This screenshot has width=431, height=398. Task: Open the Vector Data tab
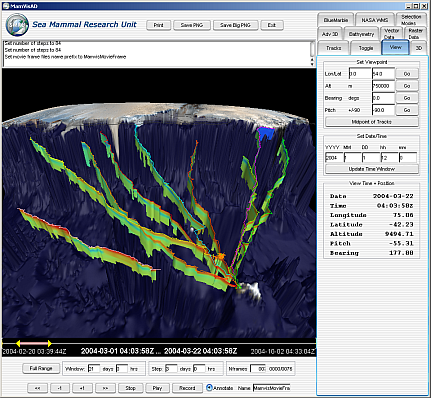pyautogui.click(x=391, y=34)
